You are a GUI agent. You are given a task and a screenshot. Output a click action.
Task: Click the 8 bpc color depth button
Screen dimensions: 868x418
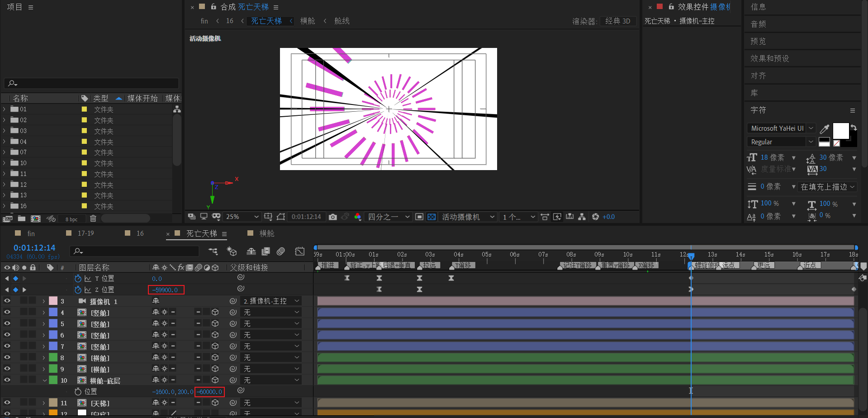point(71,219)
